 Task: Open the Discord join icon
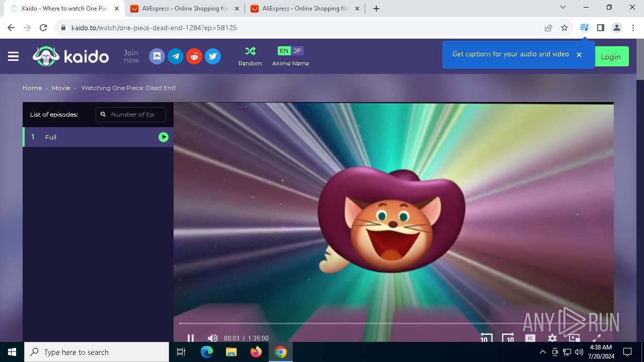(x=157, y=56)
